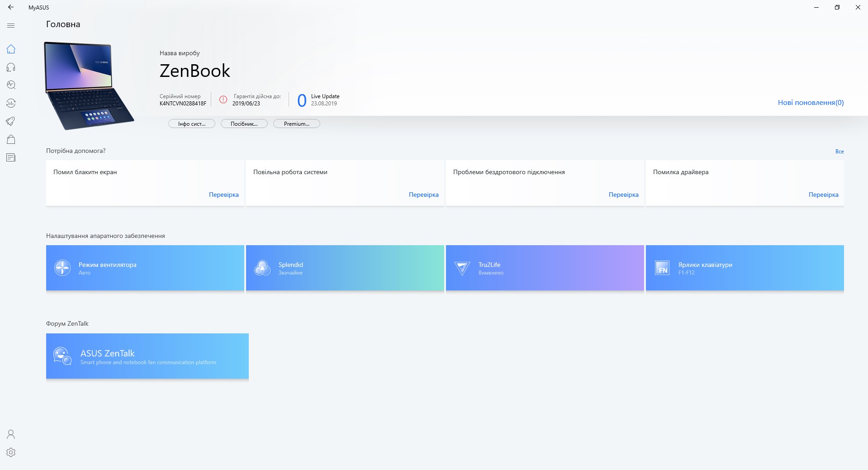Open the user account icon
868x470 pixels.
tap(11, 434)
